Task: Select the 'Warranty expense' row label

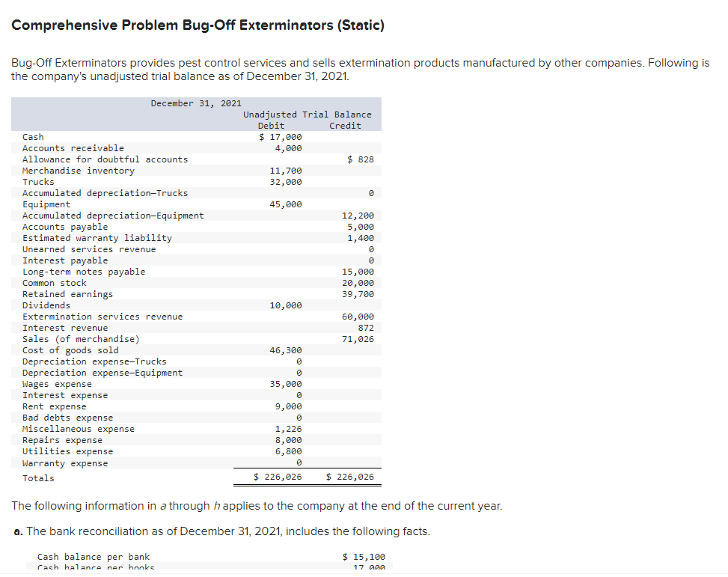Action: click(65, 463)
